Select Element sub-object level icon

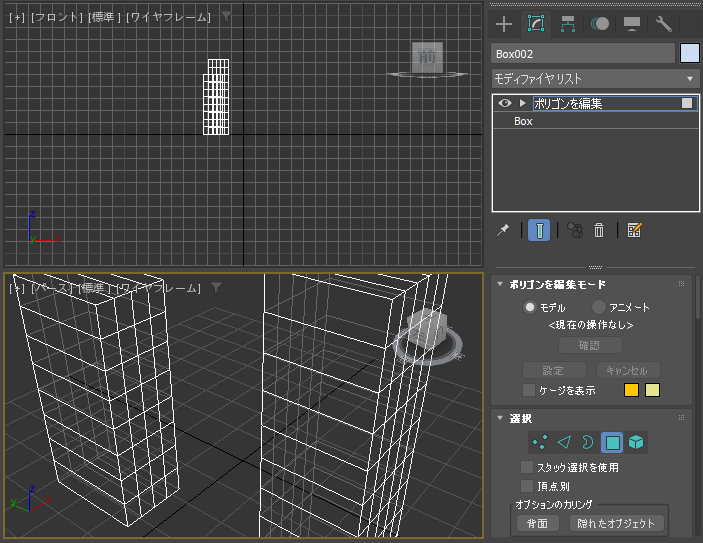pyautogui.click(x=636, y=443)
